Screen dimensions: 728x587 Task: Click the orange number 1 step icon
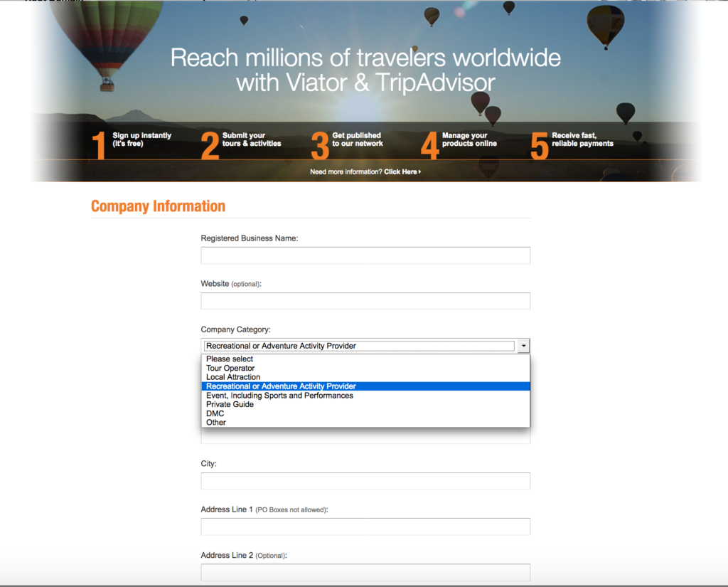99,145
